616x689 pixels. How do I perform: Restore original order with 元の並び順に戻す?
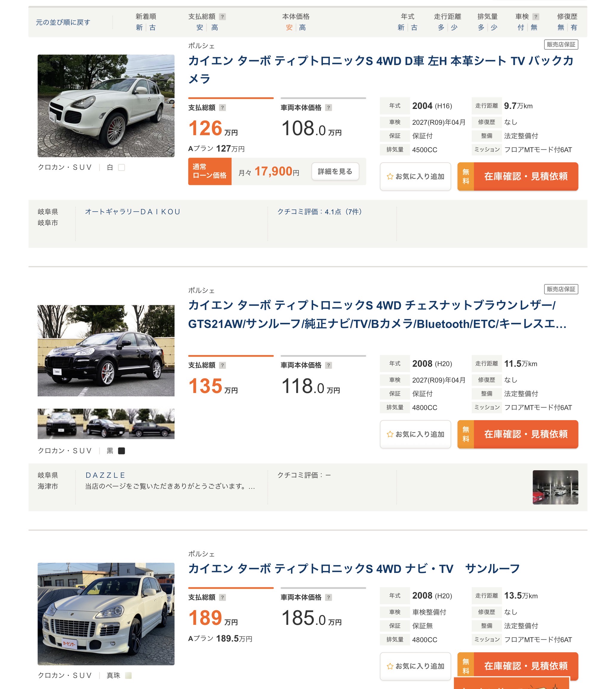coord(63,22)
